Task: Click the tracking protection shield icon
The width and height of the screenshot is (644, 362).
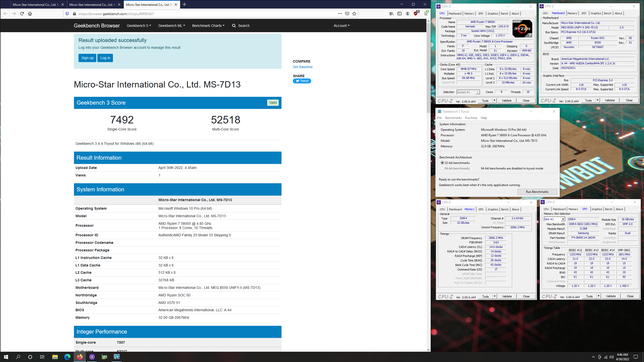Action: click(67, 14)
